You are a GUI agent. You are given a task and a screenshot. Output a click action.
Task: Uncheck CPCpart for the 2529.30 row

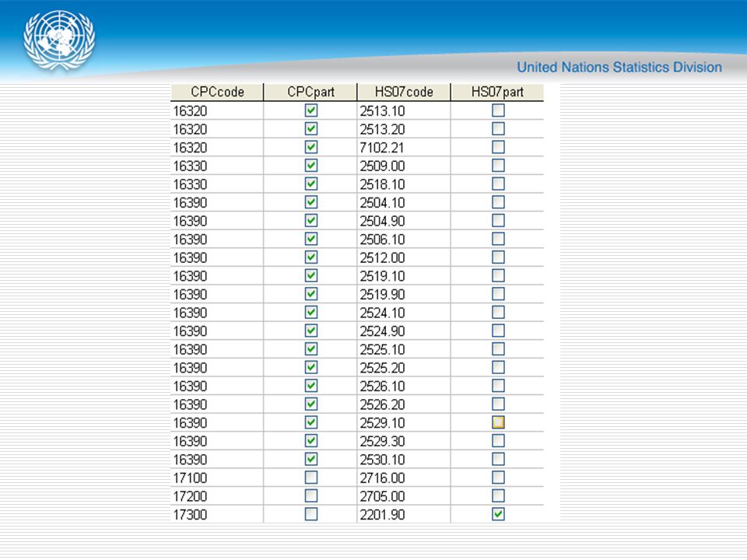[x=311, y=440]
